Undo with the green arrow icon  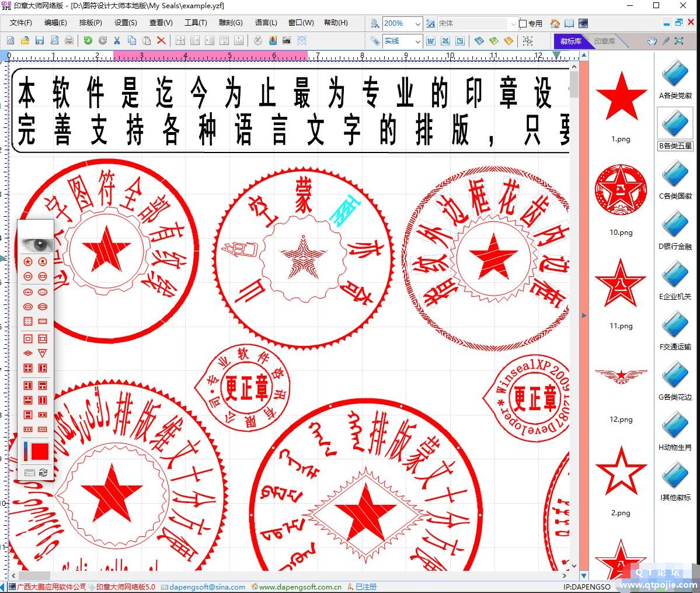(88, 41)
